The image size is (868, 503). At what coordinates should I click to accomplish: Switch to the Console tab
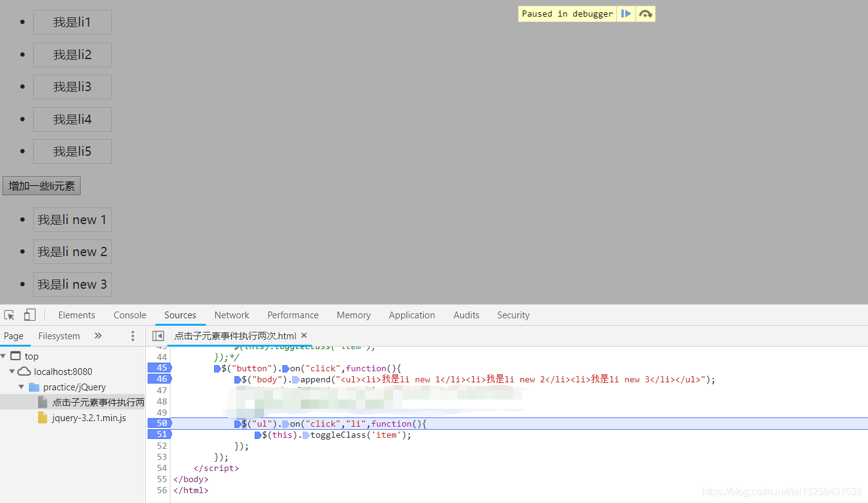pyautogui.click(x=130, y=315)
